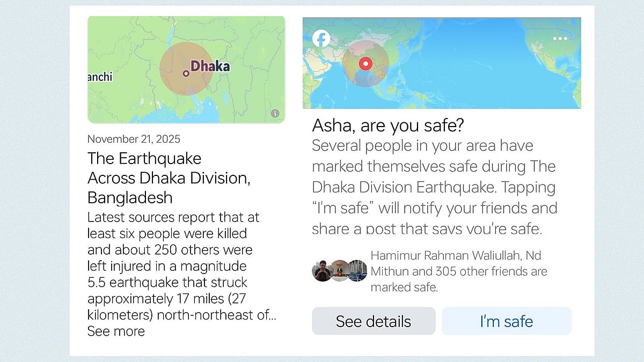Click the Facebook logo icon
This screenshot has height=362, width=644.
tap(321, 38)
